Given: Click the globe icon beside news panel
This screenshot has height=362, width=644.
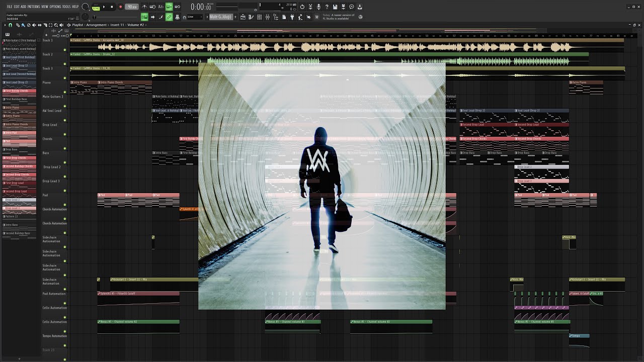Looking at the screenshot, I should 360,17.
